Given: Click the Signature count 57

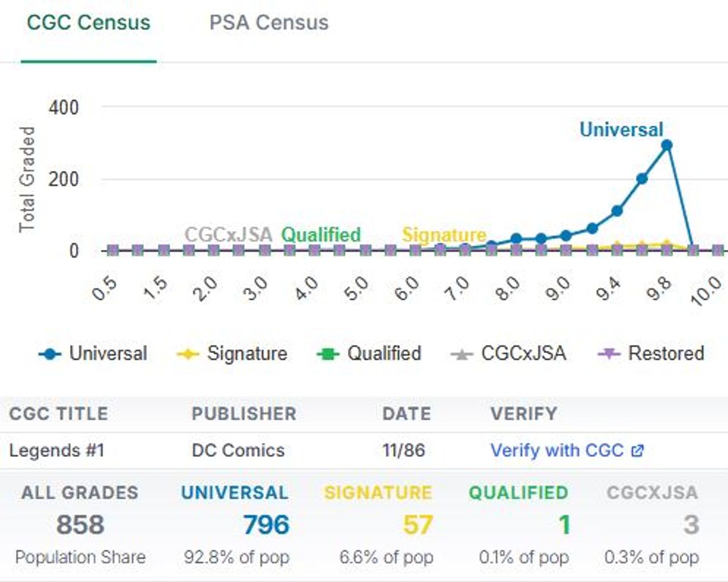Looking at the screenshot, I should [417, 525].
